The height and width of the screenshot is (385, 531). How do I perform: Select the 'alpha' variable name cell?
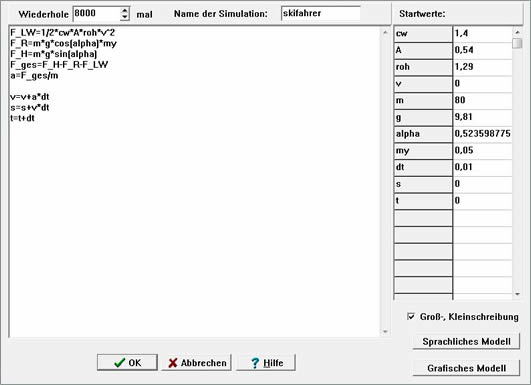[423, 134]
